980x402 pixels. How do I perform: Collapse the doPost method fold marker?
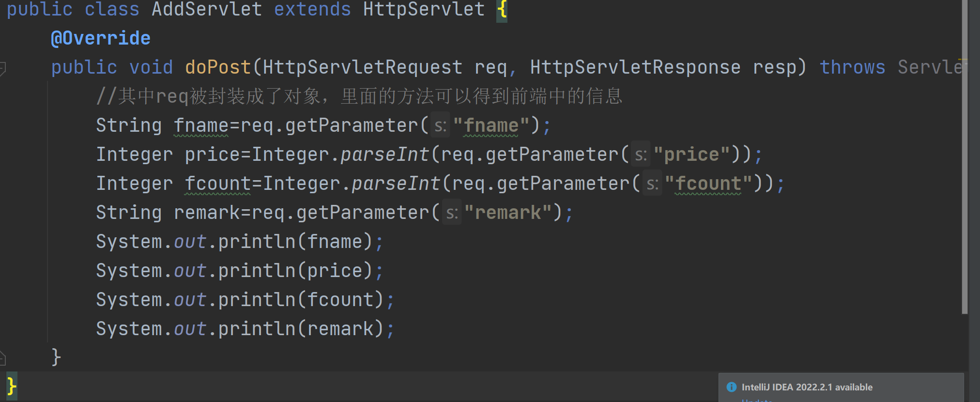click(2, 68)
